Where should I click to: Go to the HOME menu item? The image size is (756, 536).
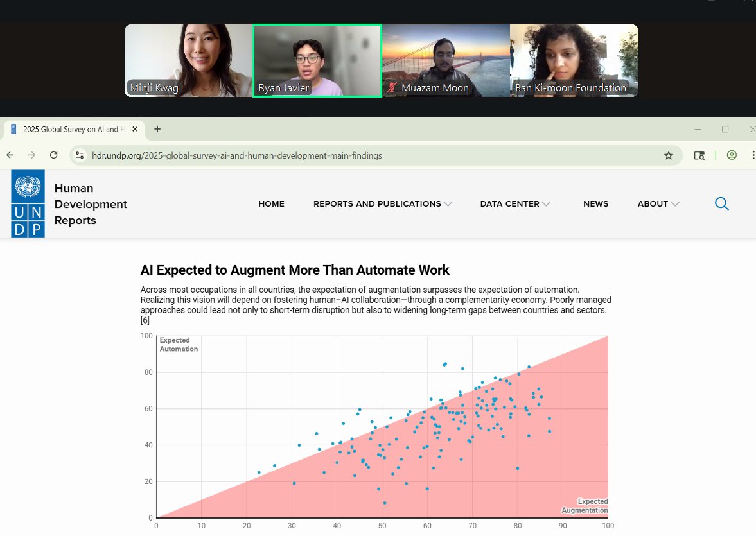271,204
